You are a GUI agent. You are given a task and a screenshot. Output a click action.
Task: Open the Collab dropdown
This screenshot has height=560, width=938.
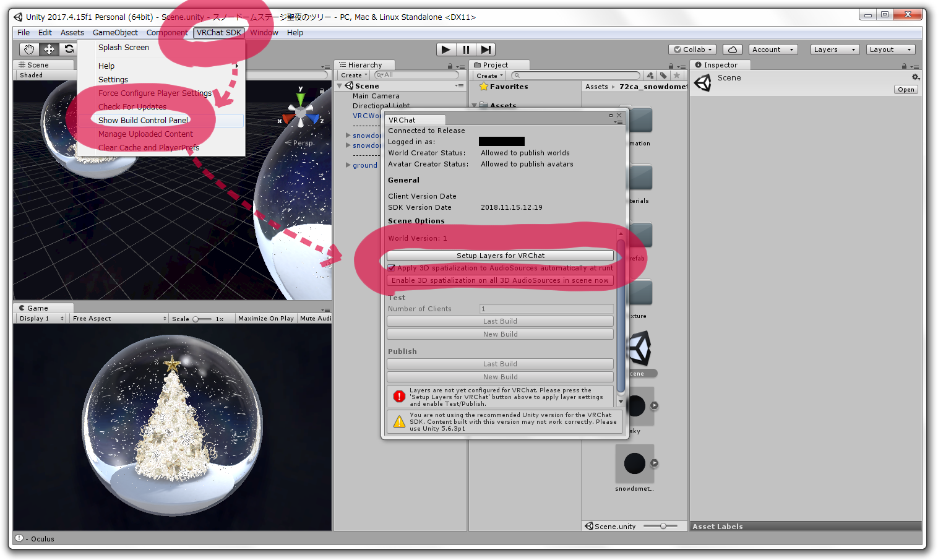tap(693, 50)
